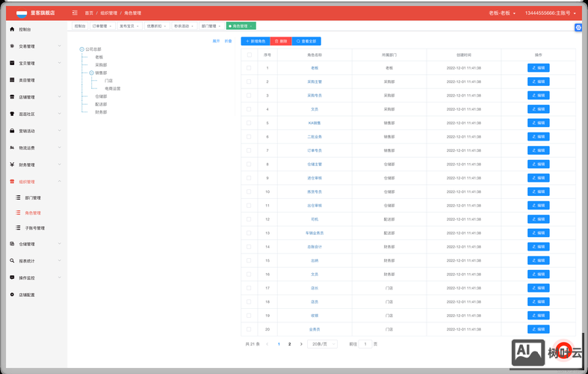Click the red 删除 button

click(281, 41)
